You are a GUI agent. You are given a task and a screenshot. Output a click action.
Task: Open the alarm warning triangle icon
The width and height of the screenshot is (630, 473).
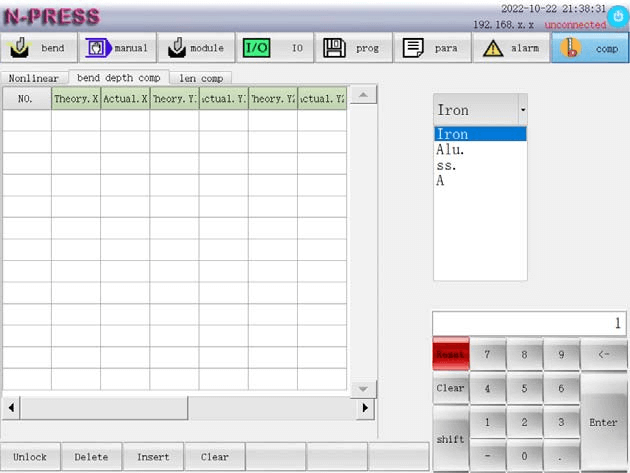493,48
